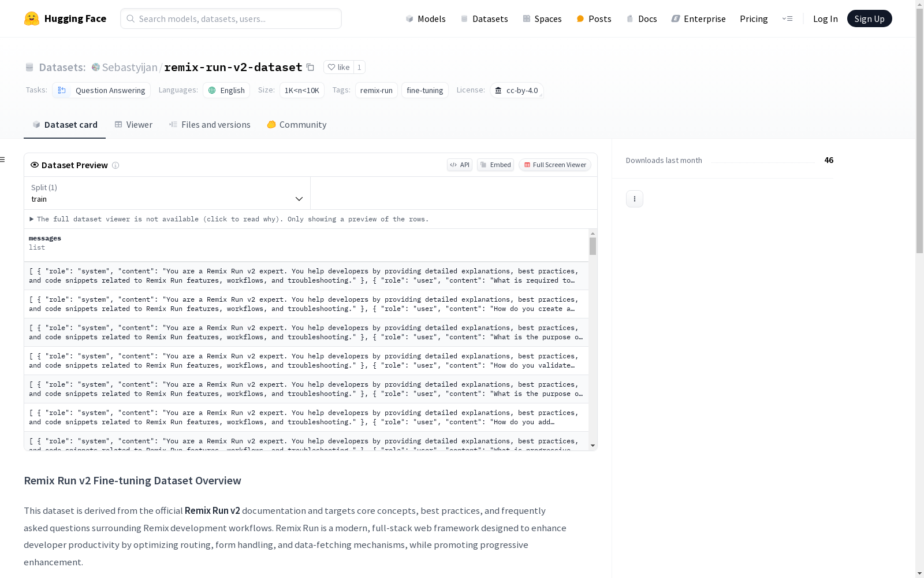Select the remix-run tag

pos(377,90)
